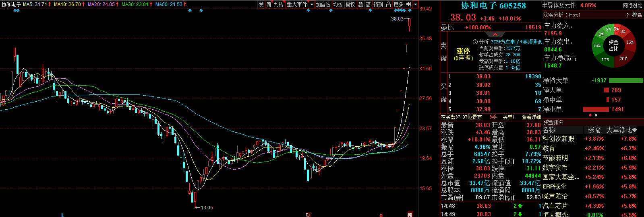Select the green 17% donut segment

point(605,59)
